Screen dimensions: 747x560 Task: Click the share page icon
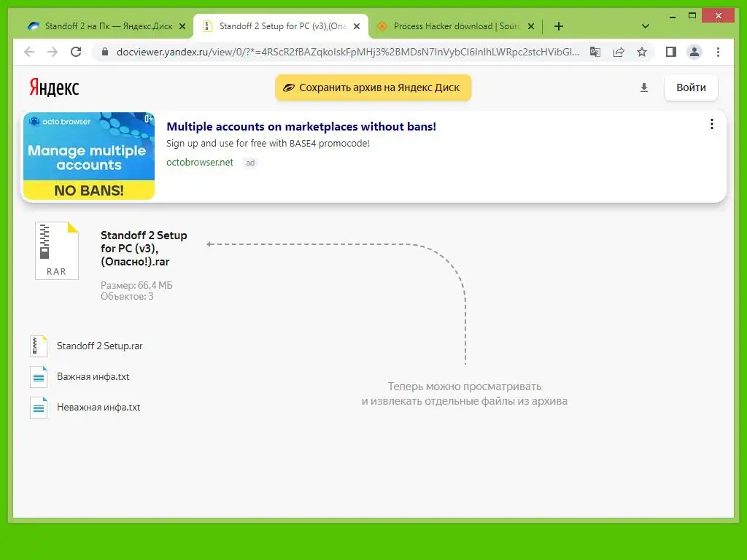click(619, 52)
